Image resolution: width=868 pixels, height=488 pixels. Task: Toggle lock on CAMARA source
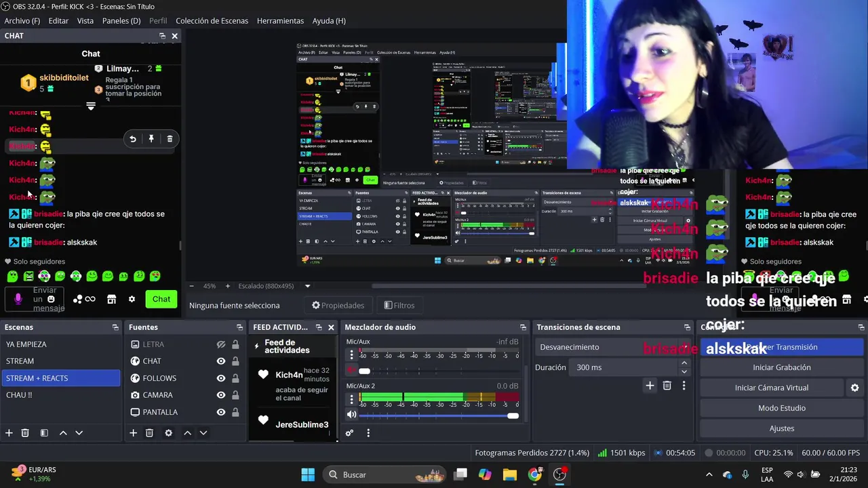[x=235, y=395]
